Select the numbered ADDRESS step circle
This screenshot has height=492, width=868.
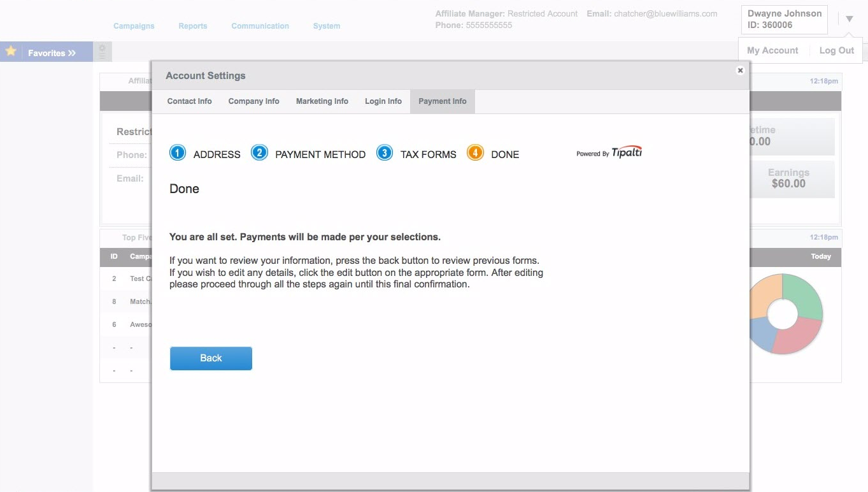coord(177,153)
